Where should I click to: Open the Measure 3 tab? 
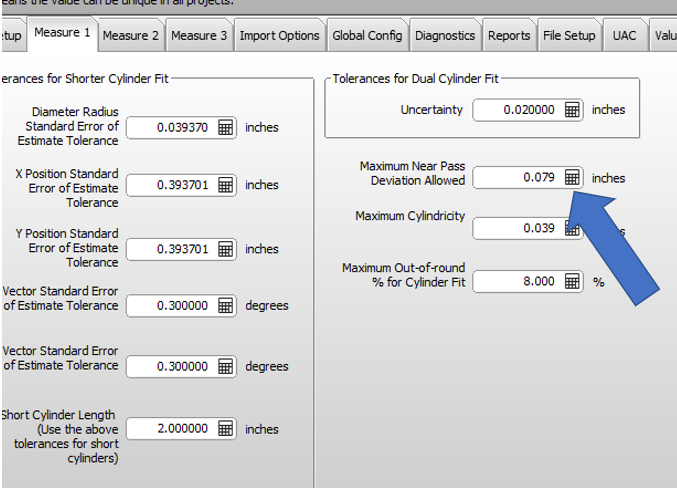[199, 36]
